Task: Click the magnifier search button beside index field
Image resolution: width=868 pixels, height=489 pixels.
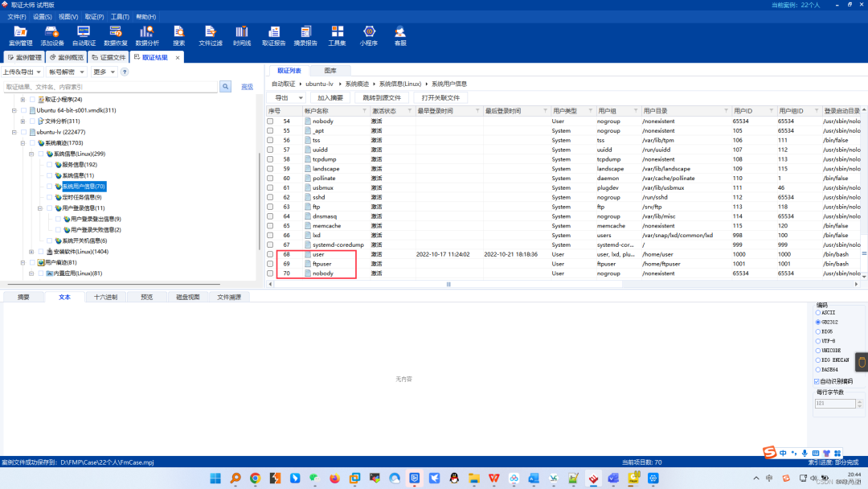Action: click(x=225, y=86)
